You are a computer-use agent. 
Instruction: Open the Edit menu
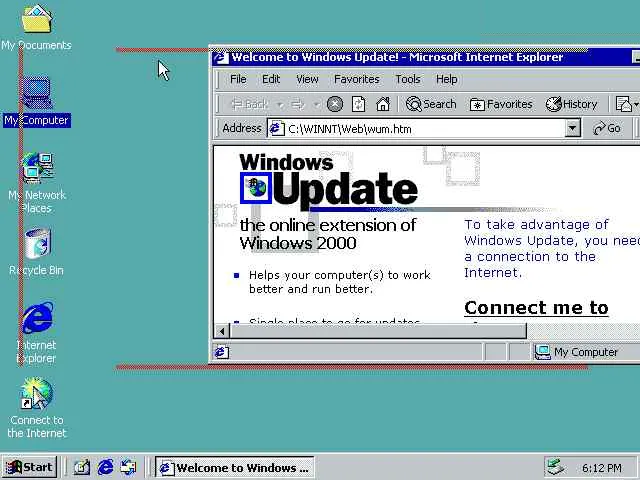point(271,79)
